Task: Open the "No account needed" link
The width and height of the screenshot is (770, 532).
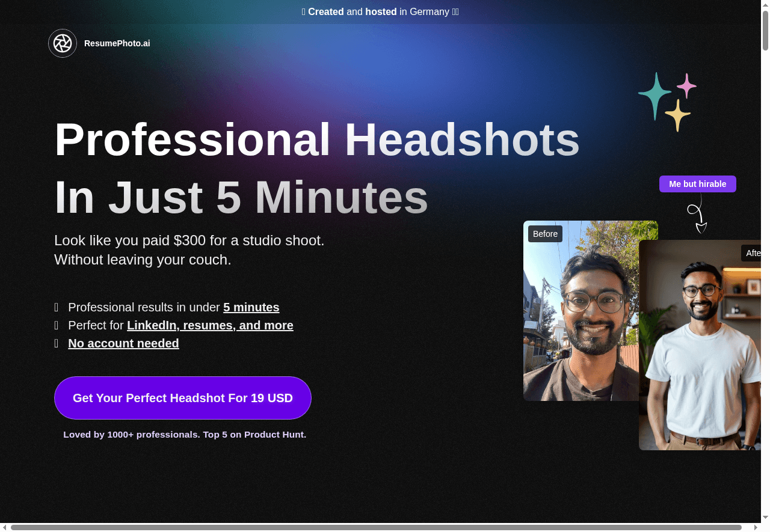Action: pos(123,343)
